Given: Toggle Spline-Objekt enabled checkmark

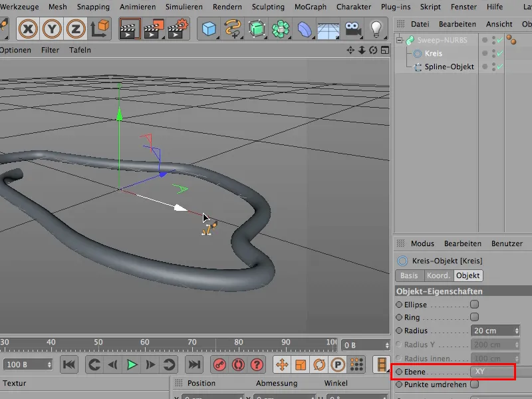Looking at the screenshot, I should pos(500,66).
